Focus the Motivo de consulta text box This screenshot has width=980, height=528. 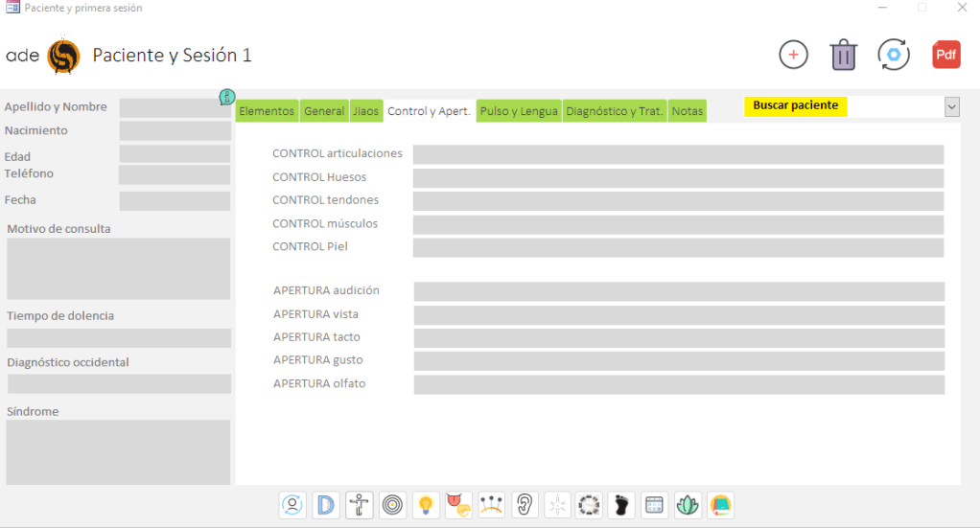tap(118, 269)
